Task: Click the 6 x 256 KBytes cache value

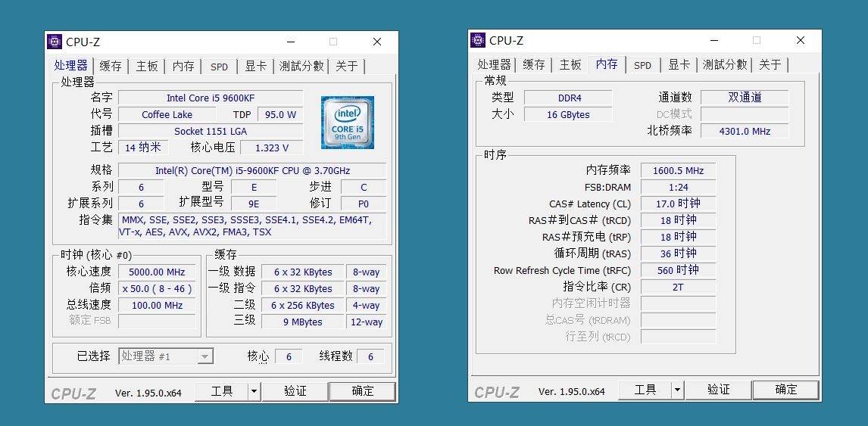Action: pos(303,306)
